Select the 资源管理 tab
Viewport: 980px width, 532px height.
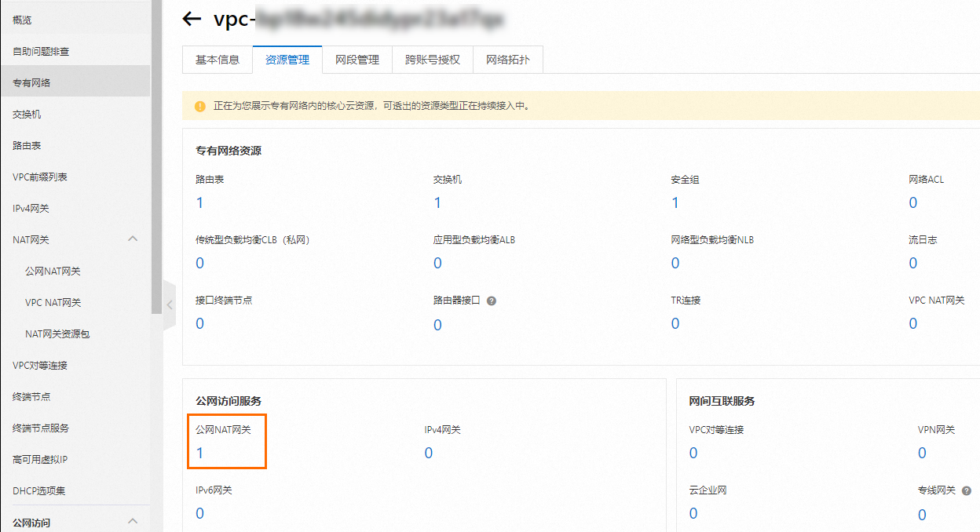[287, 60]
